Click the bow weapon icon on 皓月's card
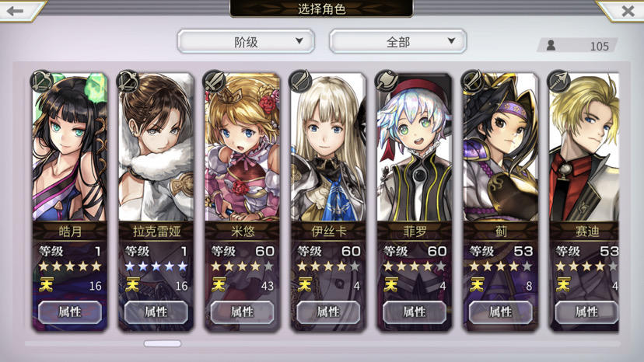Viewport: 644px width, 362px height. click(41, 81)
